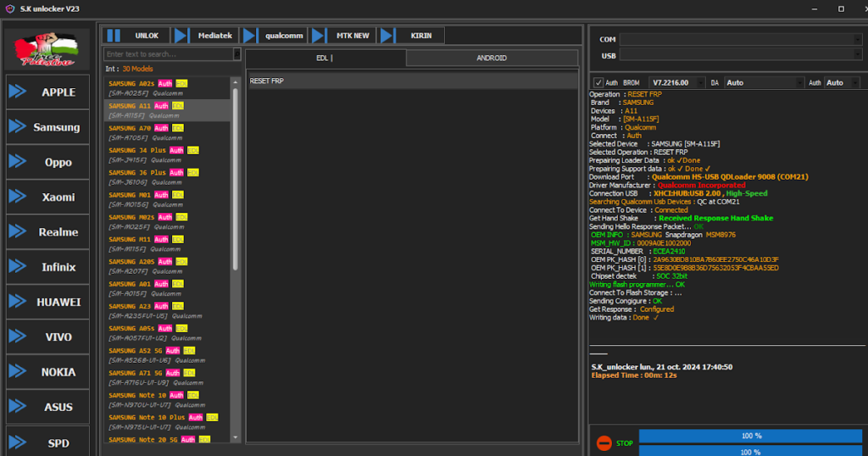The image size is (868, 456).
Task: Select SAMSUNG A05s in model list
Action: (167, 333)
